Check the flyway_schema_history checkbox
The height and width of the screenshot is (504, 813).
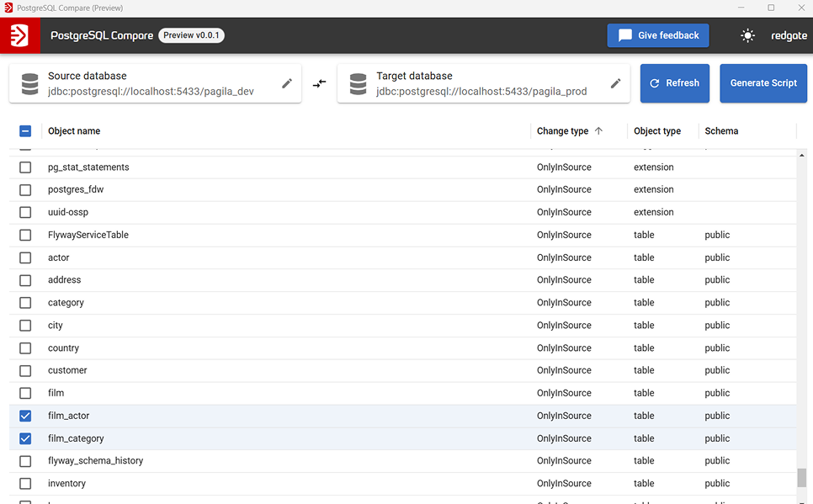coord(25,461)
